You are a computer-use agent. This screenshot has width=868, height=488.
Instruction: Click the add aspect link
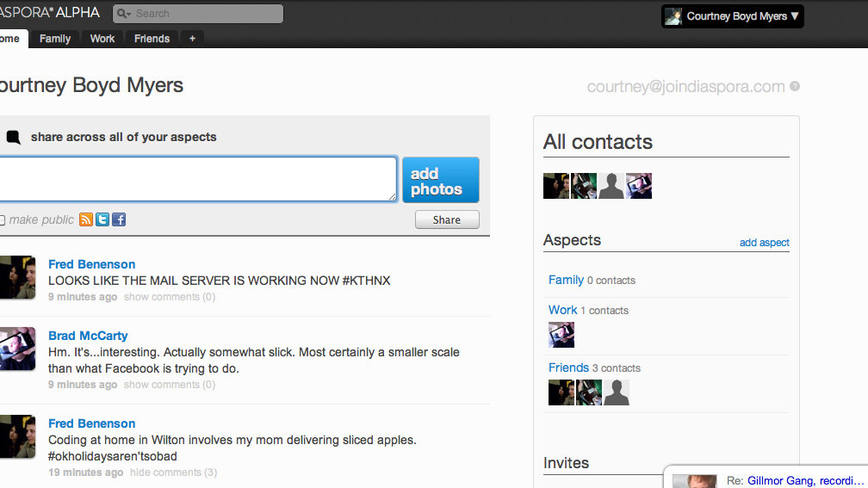(x=764, y=243)
